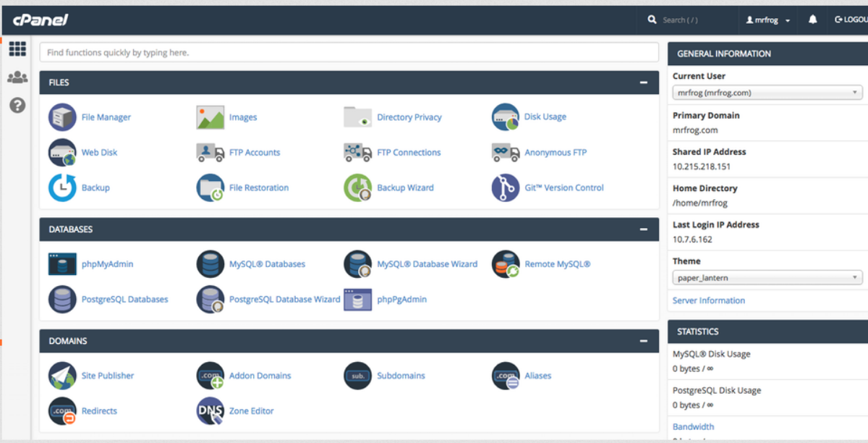Image resolution: width=868 pixels, height=443 pixels.
Task: Open the notifications bell icon
Action: tap(813, 20)
